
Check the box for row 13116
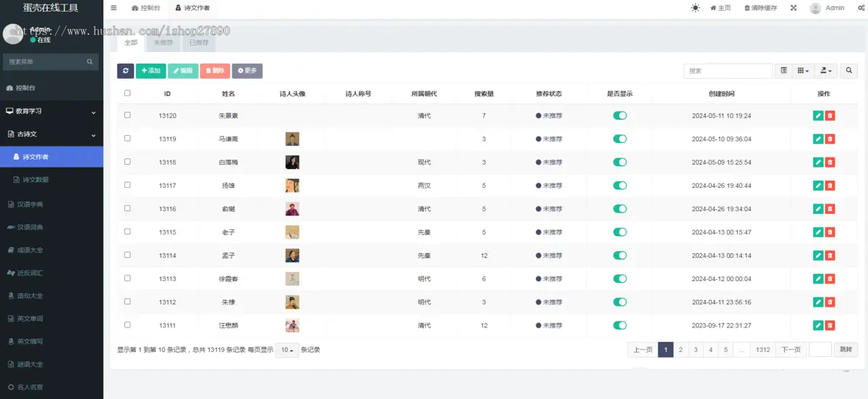(x=127, y=208)
